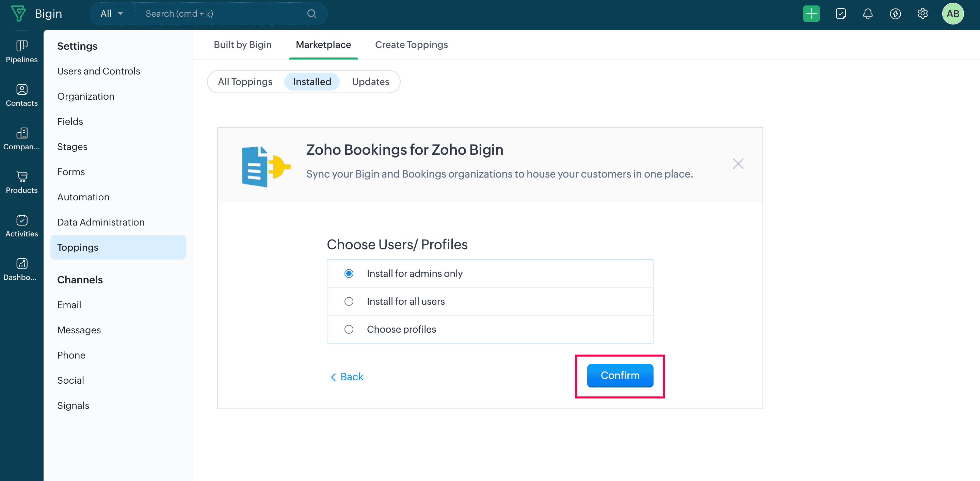Open the notifications bell
The height and width of the screenshot is (481, 980).
pos(867,14)
